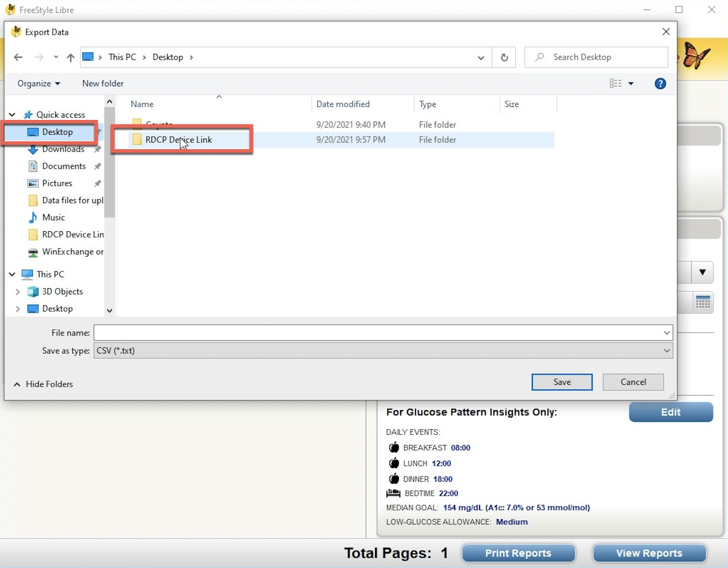Open Save as type CSV dropdown
This screenshot has width=728, height=568.
click(383, 350)
